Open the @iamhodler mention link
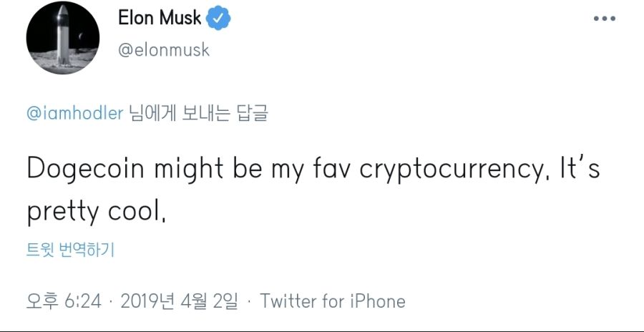 pyautogui.click(x=74, y=114)
